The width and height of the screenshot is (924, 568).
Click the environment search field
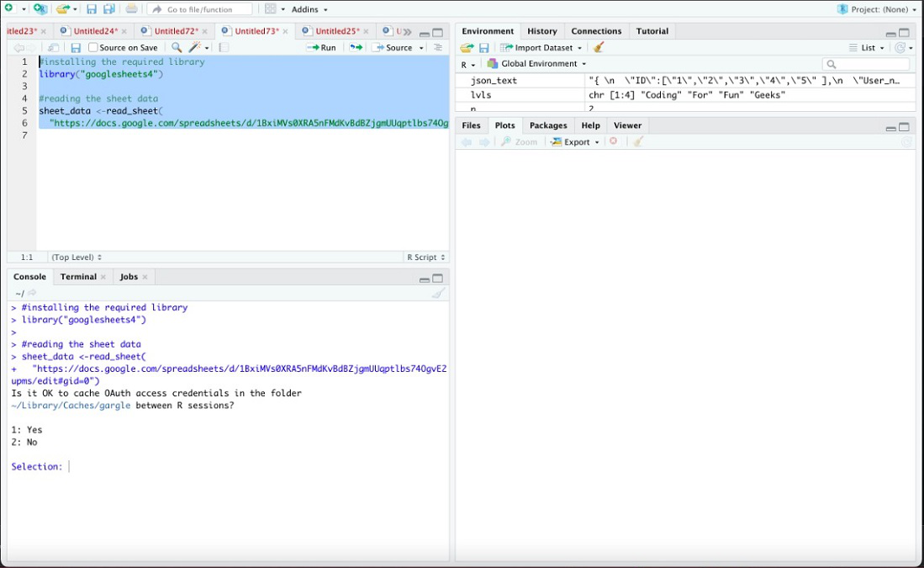pos(866,64)
